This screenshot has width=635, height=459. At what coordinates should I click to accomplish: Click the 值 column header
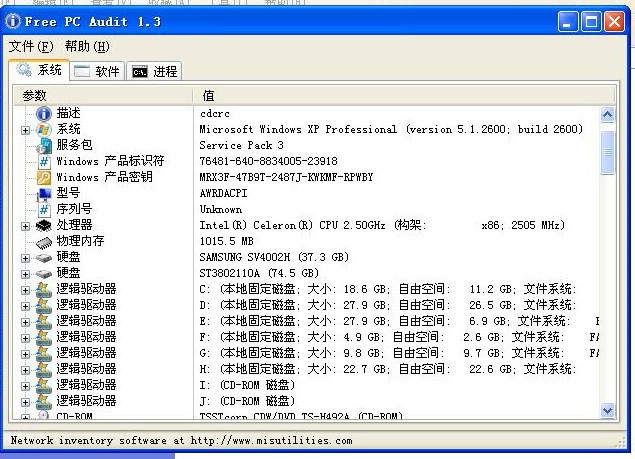[x=404, y=96]
